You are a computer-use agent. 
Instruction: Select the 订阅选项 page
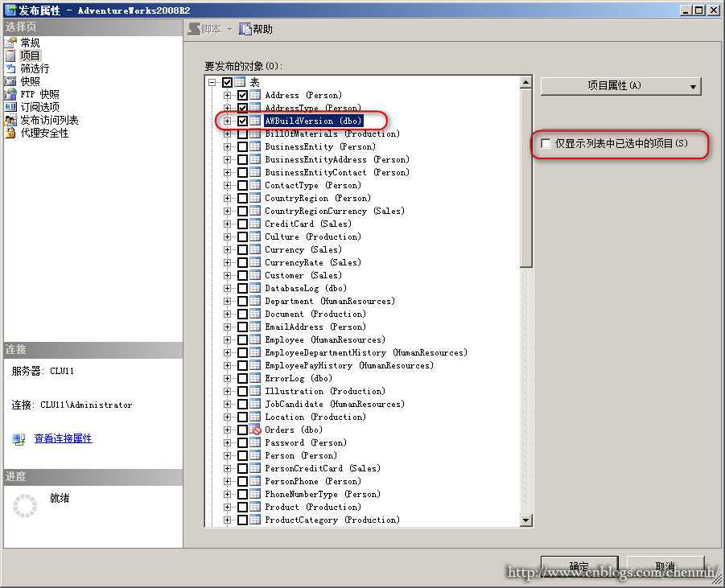tap(39, 107)
